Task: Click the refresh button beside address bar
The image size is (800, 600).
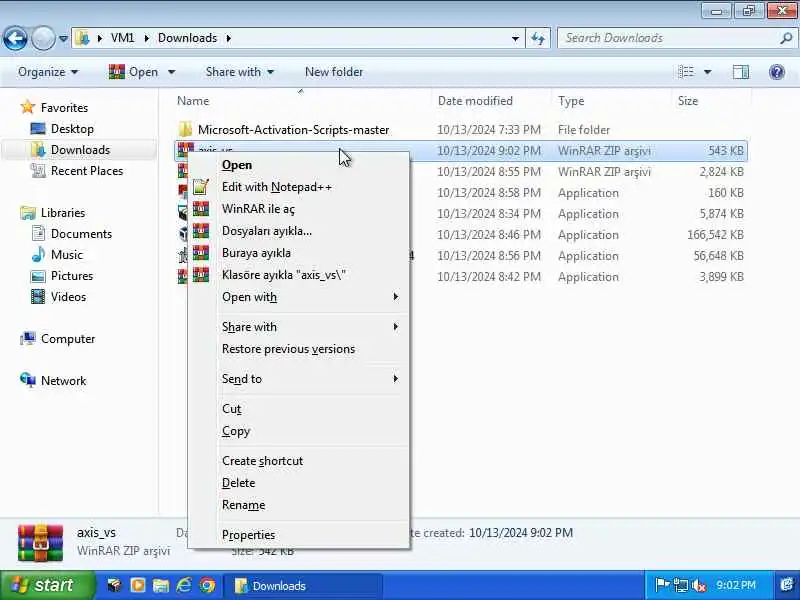Action: 538,38
